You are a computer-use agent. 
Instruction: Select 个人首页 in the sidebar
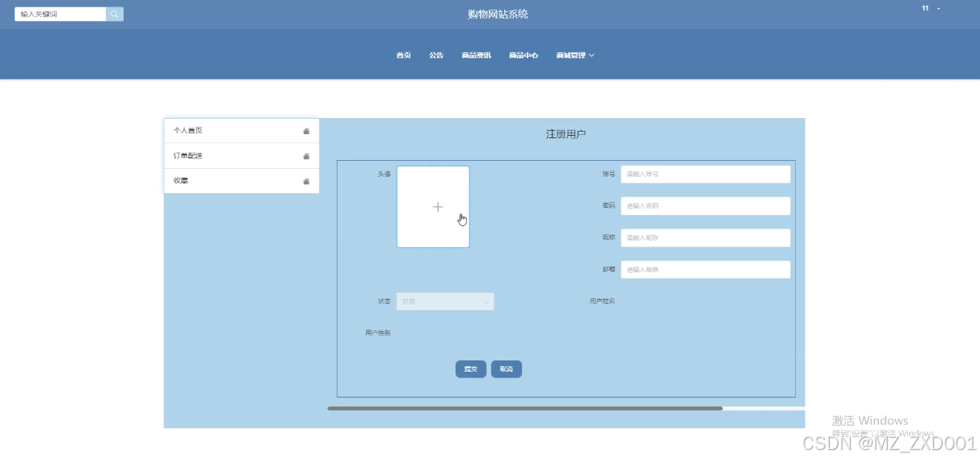(x=242, y=131)
